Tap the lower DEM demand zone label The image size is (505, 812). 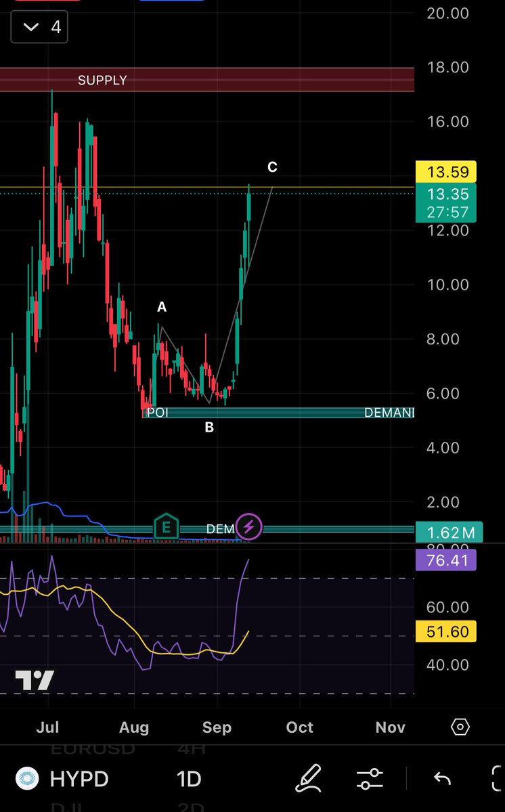click(x=221, y=529)
